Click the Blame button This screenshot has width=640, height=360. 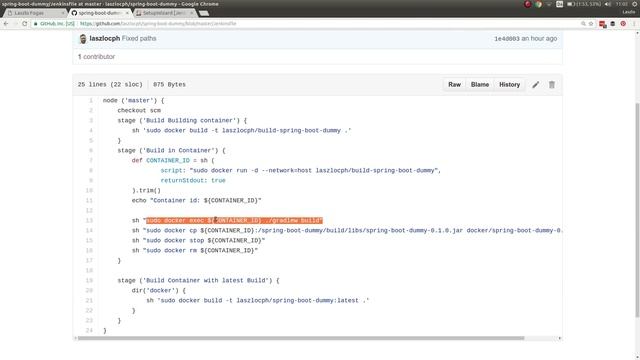[480, 84]
